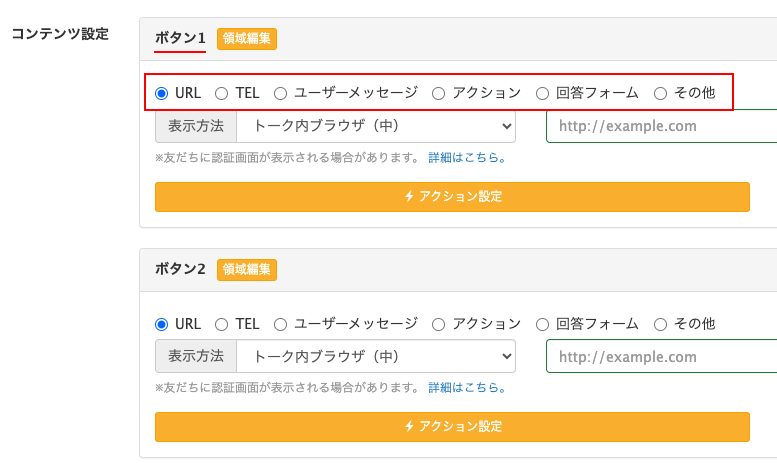Choose ユーザーメッセージ option in ボタン2
This screenshot has height=463, width=777.
[x=280, y=324]
